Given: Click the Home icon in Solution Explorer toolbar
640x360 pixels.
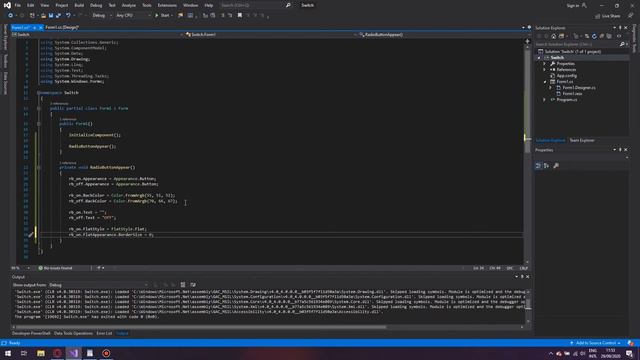Looking at the screenshot, I should coord(553,36).
